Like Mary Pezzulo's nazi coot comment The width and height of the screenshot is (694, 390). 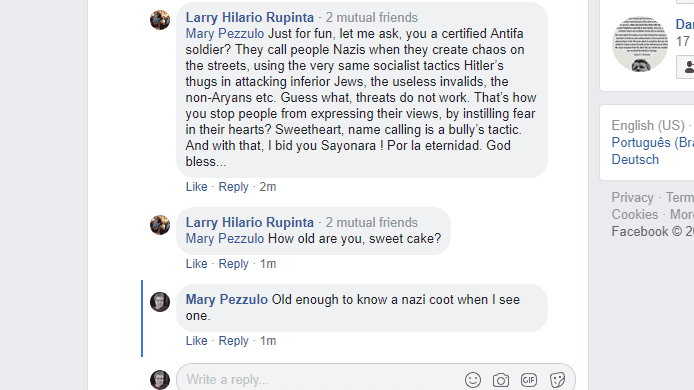[197, 341]
